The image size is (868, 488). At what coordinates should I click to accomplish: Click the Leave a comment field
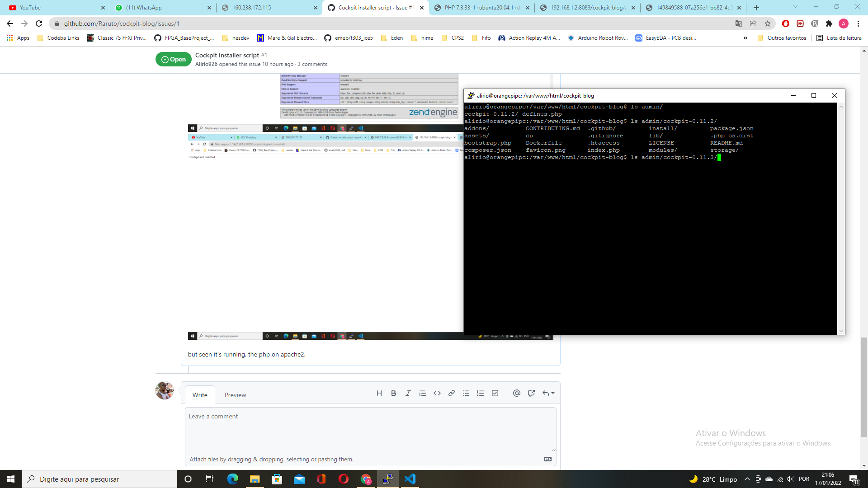371,429
